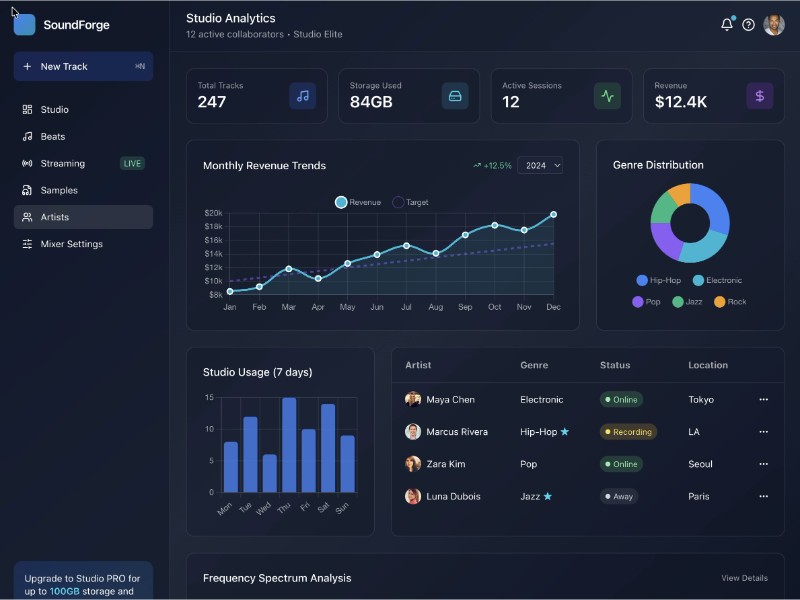Click Marcus Rivera's avatar

click(x=413, y=432)
